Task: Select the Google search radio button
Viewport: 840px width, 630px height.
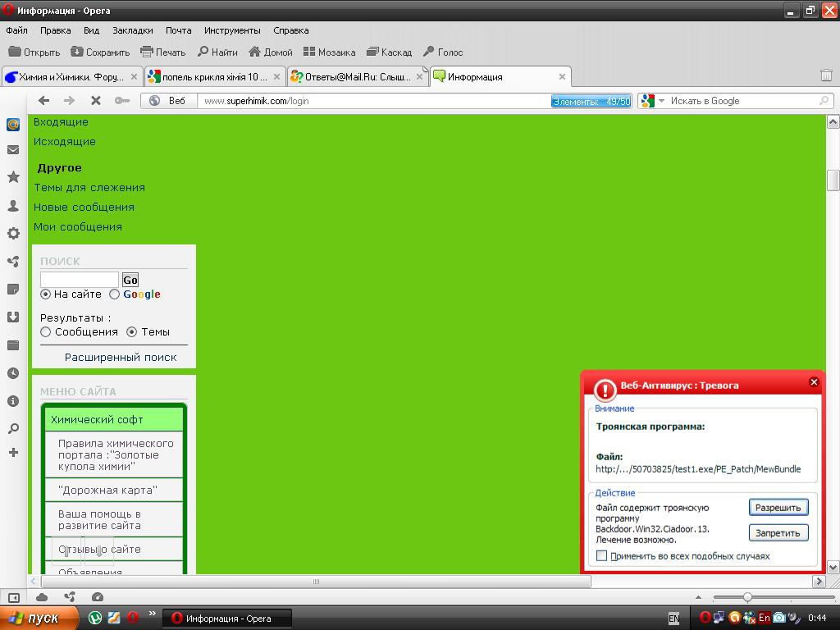Action: pyautogui.click(x=115, y=294)
